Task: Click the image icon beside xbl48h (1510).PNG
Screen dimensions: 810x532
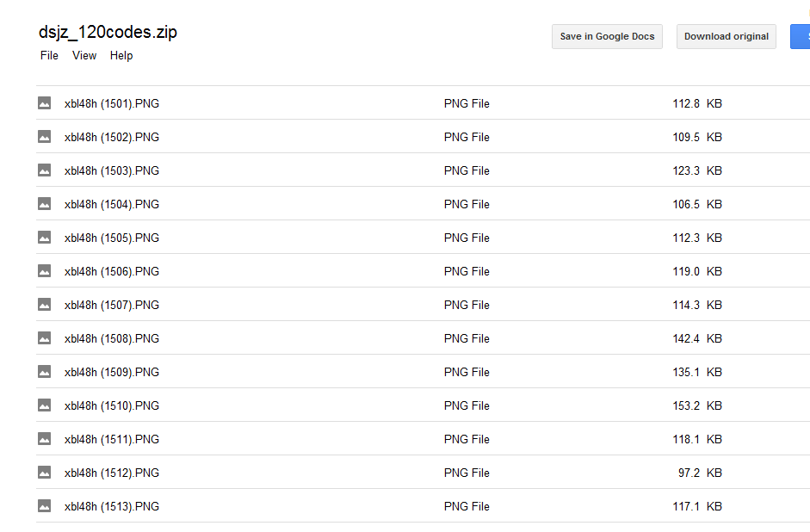Action: (x=45, y=405)
